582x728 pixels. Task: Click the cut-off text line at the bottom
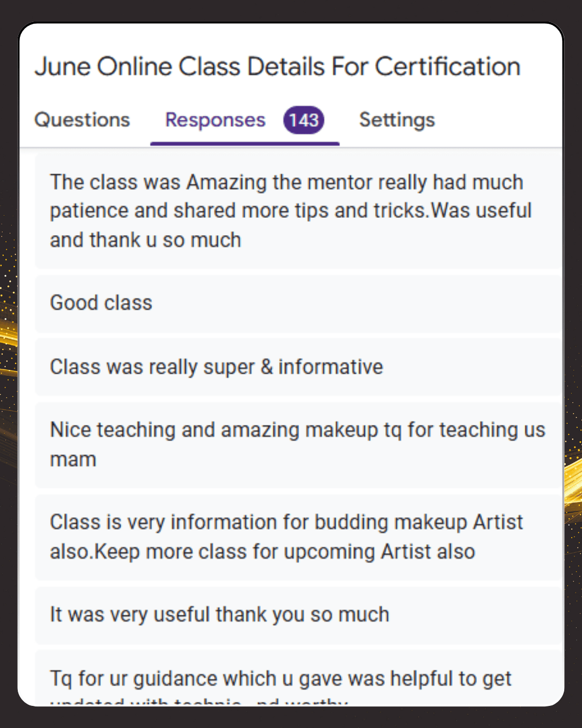pyautogui.click(x=199, y=701)
